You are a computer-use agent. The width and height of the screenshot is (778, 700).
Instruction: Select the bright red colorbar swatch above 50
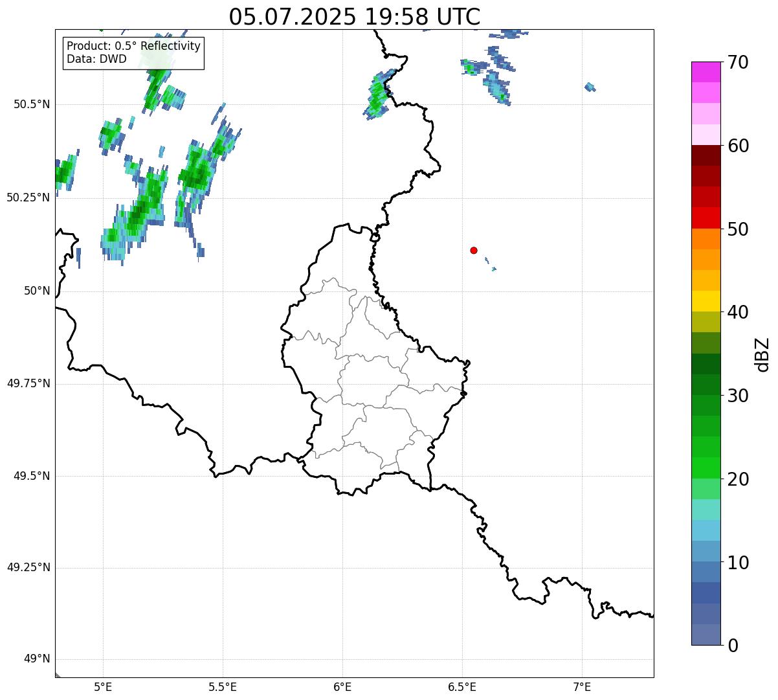[x=706, y=218]
